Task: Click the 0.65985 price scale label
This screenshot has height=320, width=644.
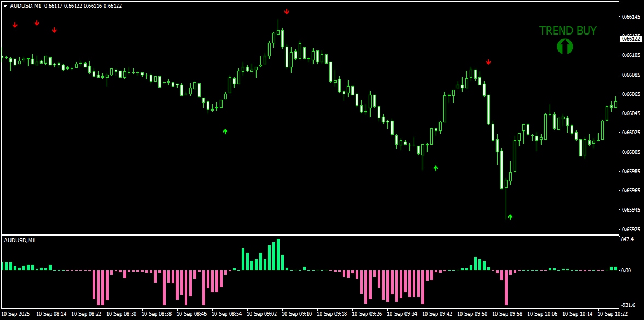Action: 631,172
